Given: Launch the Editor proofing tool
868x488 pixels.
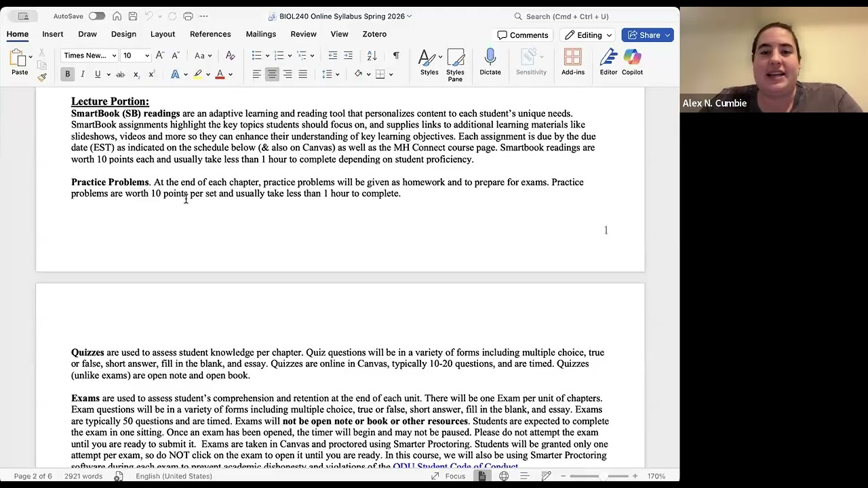Looking at the screenshot, I should click(608, 62).
